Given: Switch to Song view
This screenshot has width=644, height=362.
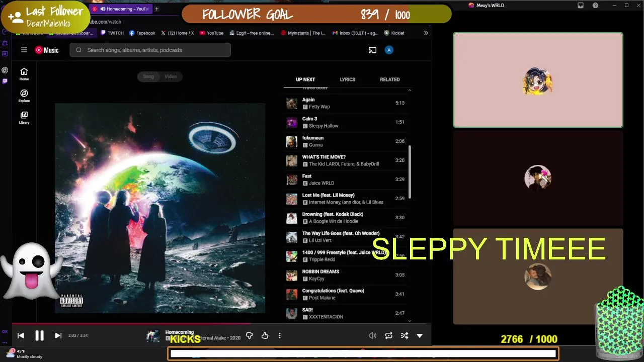Looking at the screenshot, I should pos(148,76).
